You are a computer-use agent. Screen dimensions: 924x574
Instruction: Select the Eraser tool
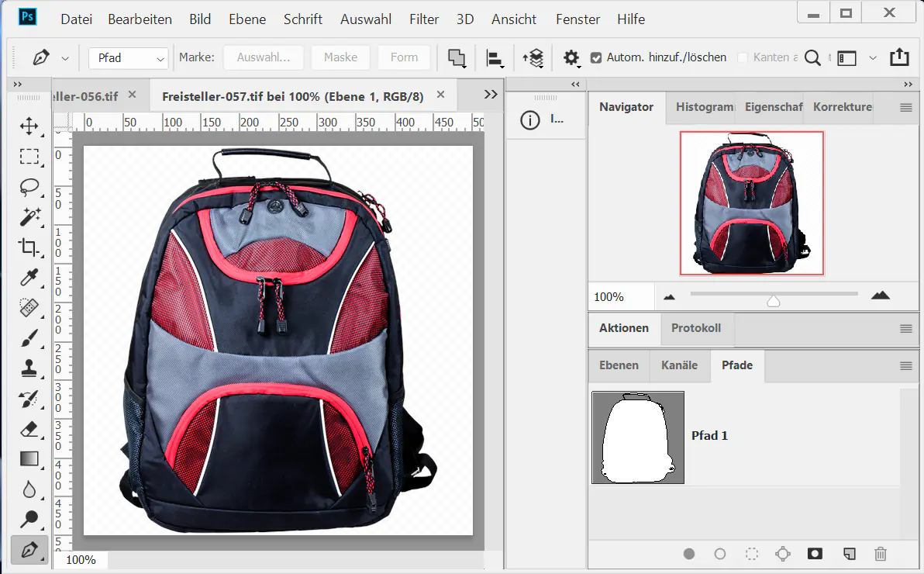click(29, 429)
